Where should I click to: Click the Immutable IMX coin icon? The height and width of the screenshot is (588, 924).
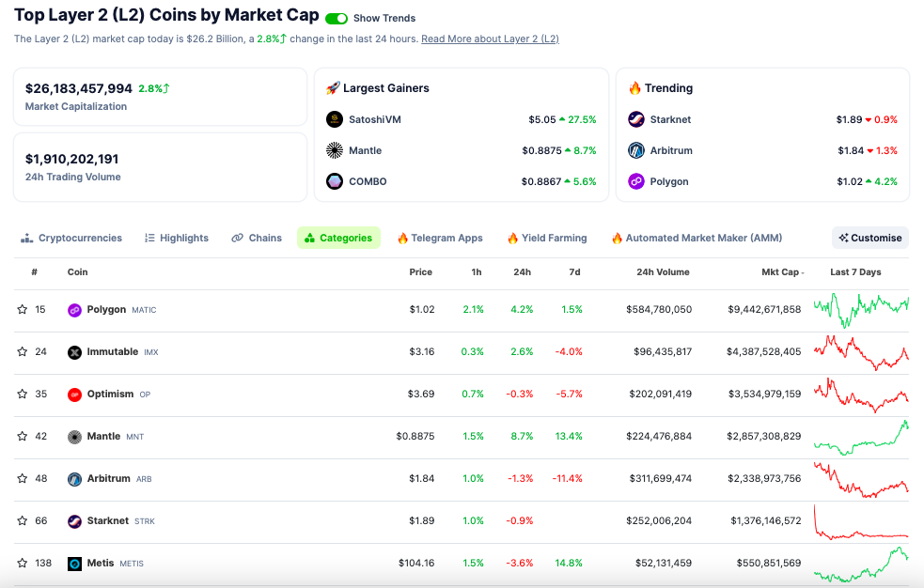click(x=75, y=352)
